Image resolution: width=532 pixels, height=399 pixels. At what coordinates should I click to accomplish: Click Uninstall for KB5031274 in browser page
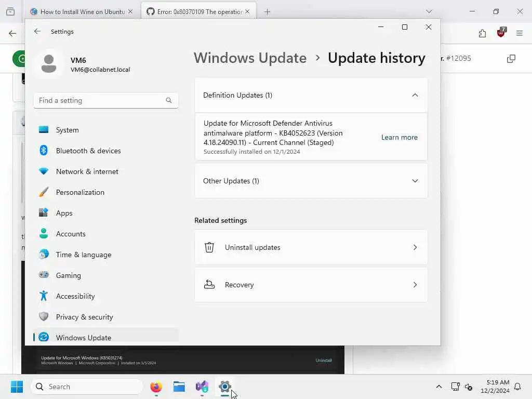pyautogui.click(x=324, y=361)
